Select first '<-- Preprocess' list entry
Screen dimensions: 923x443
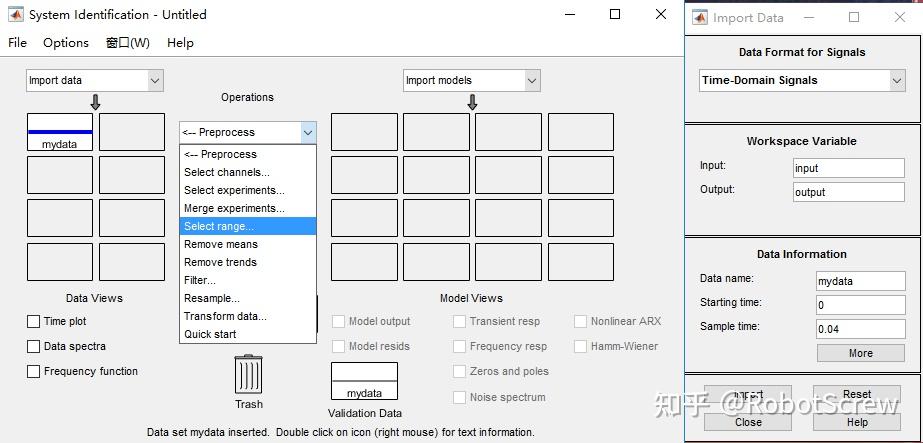(248, 154)
